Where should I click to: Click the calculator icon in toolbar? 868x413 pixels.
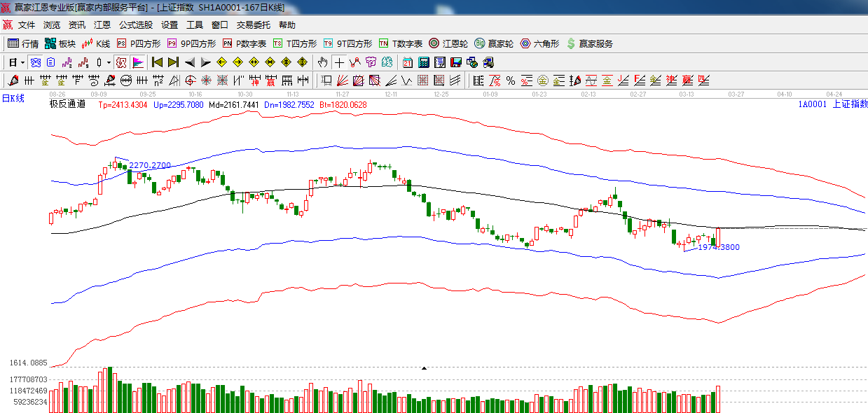pos(423,62)
